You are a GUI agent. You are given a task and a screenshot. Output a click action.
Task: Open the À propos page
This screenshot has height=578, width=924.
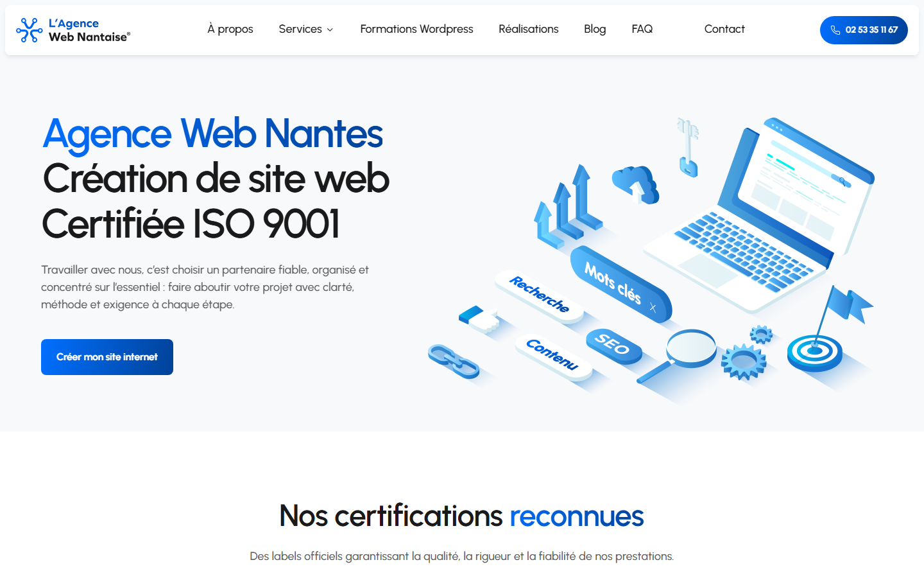230,29
